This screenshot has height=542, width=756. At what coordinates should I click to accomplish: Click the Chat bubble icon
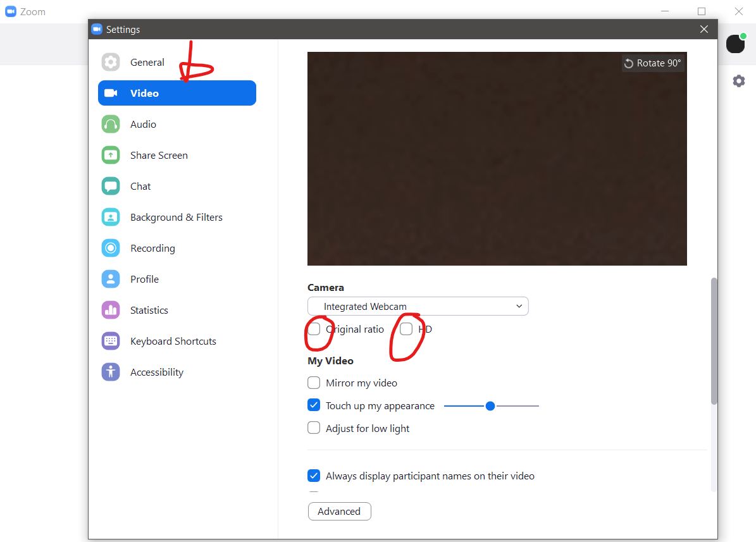pos(111,186)
